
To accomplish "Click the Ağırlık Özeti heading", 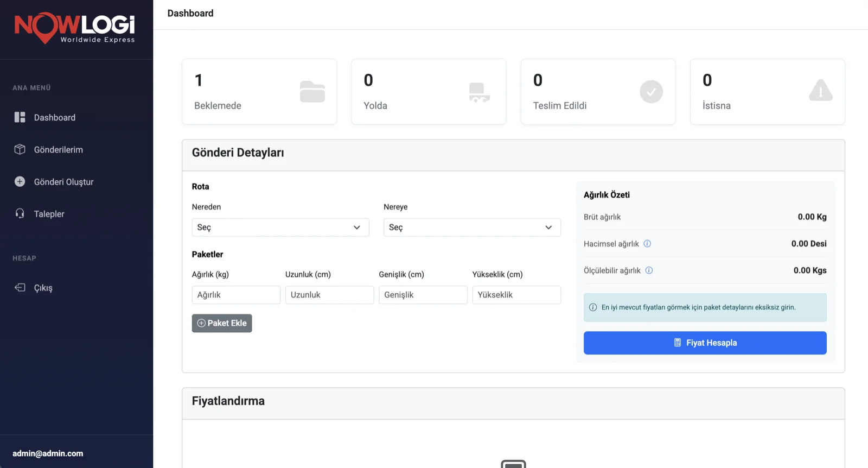I will point(607,195).
